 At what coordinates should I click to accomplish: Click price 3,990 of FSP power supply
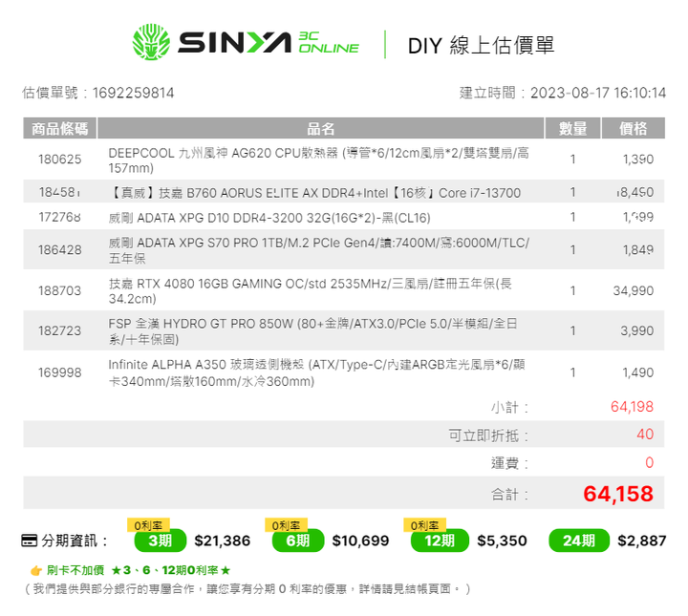[636, 330]
